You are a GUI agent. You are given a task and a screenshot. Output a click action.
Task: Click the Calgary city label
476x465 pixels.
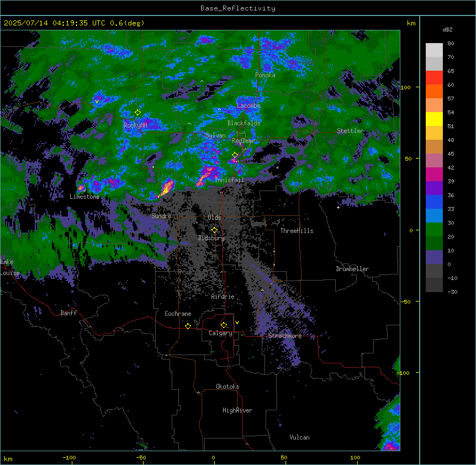pyautogui.click(x=220, y=333)
